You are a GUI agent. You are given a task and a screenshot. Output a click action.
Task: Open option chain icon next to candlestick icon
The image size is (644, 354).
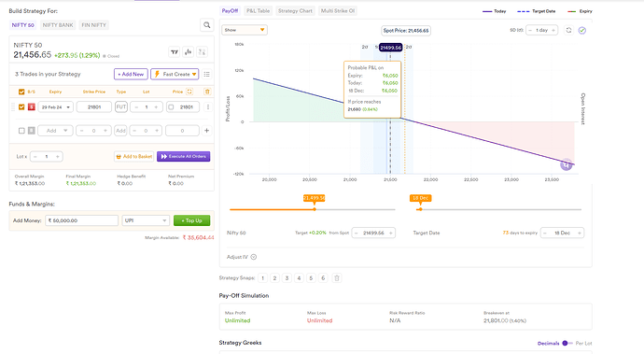pos(202,51)
